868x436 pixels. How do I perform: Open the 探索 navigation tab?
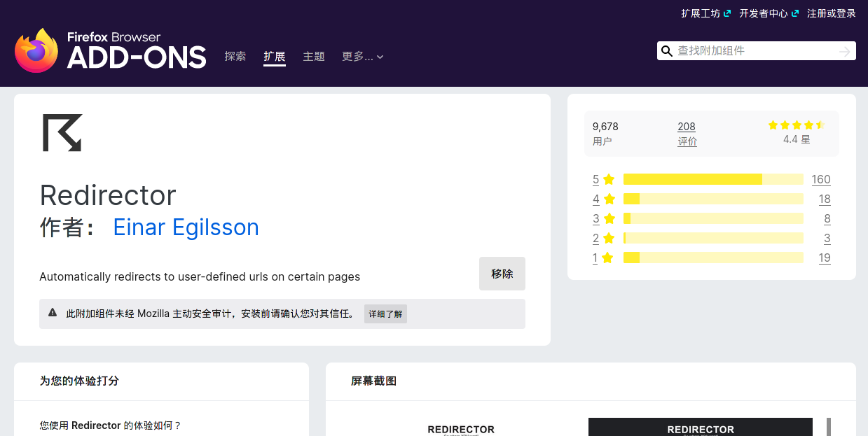point(235,57)
